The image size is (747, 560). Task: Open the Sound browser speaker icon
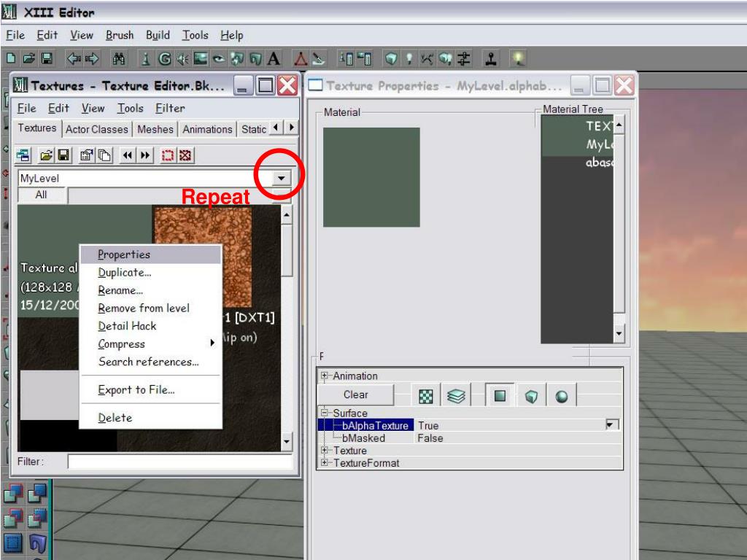point(182,58)
